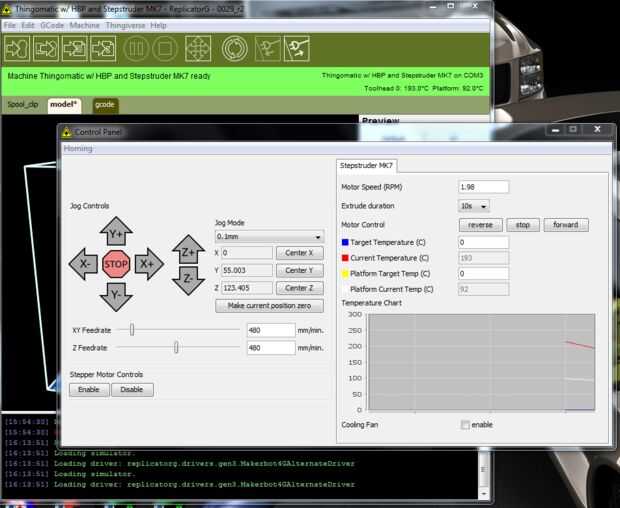Image resolution: width=620 pixels, height=508 pixels.
Task: Click Make current position zero button
Action: point(269,306)
